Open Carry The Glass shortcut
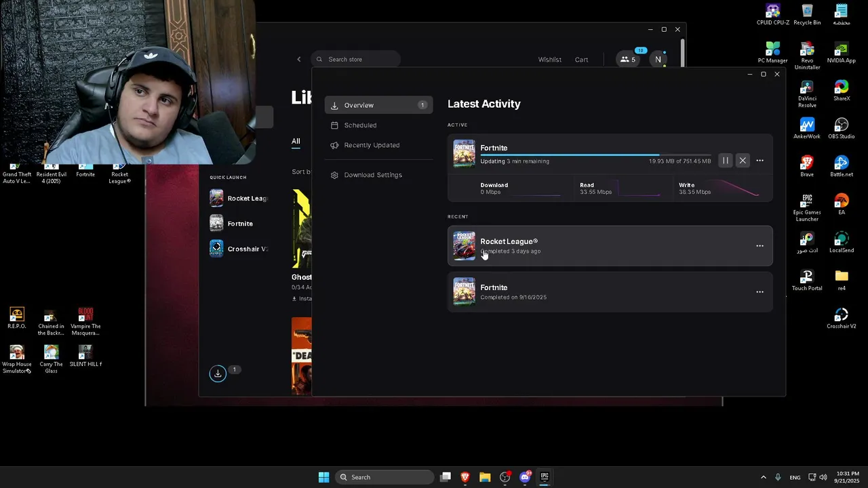The height and width of the screenshot is (488, 868). coord(51,359)
